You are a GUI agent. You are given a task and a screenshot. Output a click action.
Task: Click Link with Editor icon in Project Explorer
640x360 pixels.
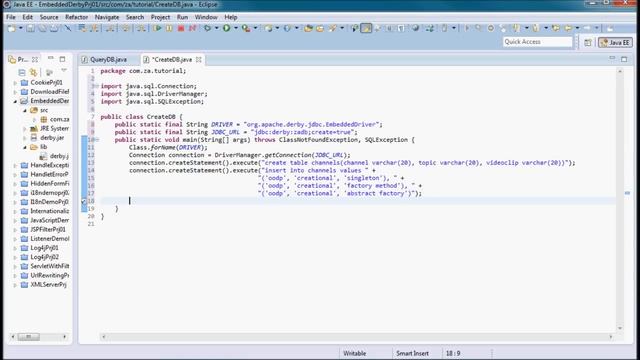point(33,72)
